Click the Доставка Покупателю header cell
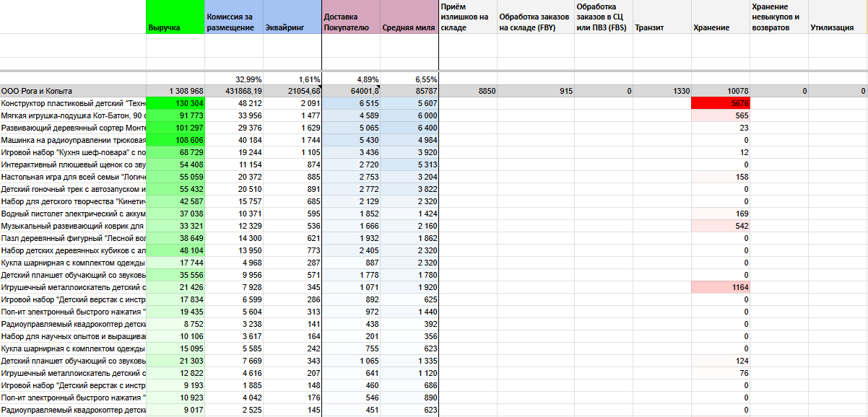 coord(351,17)
